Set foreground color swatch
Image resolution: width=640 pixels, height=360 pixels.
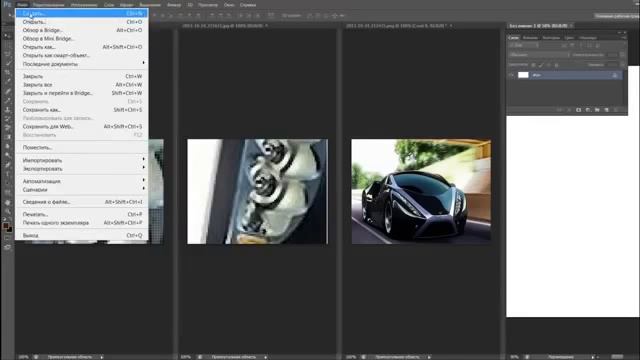click(6, 225)
